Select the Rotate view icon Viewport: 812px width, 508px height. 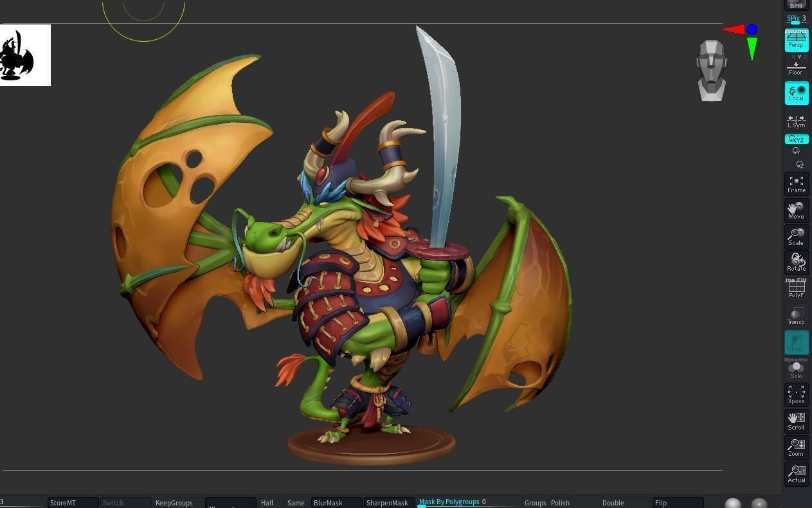coord(796,262)
